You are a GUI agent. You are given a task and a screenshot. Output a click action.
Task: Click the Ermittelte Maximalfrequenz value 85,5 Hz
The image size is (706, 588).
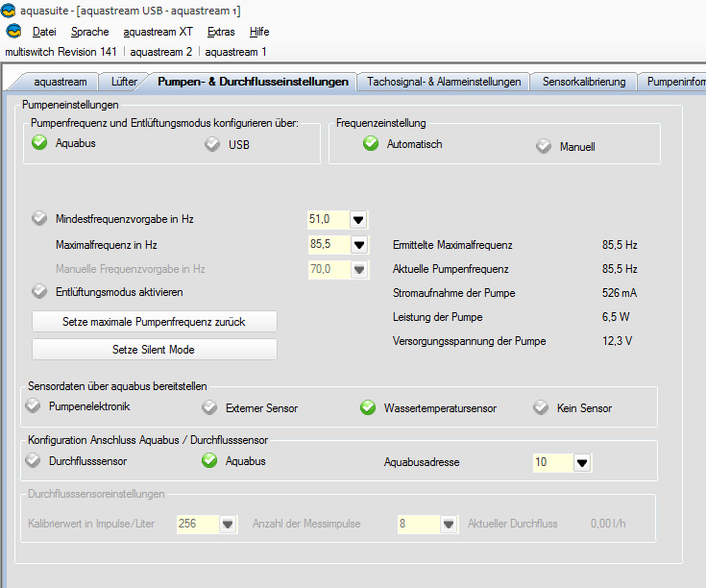click(620, 245)
